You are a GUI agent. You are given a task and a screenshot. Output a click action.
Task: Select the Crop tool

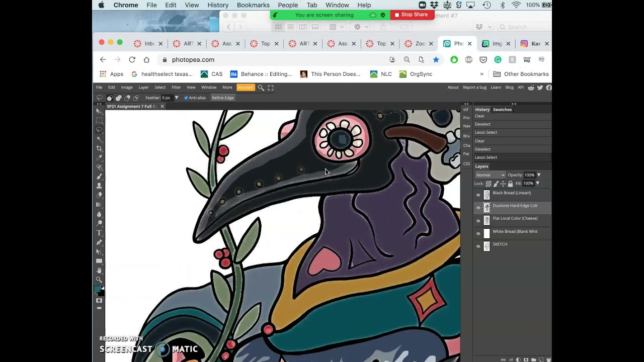(x=99, y=148)
